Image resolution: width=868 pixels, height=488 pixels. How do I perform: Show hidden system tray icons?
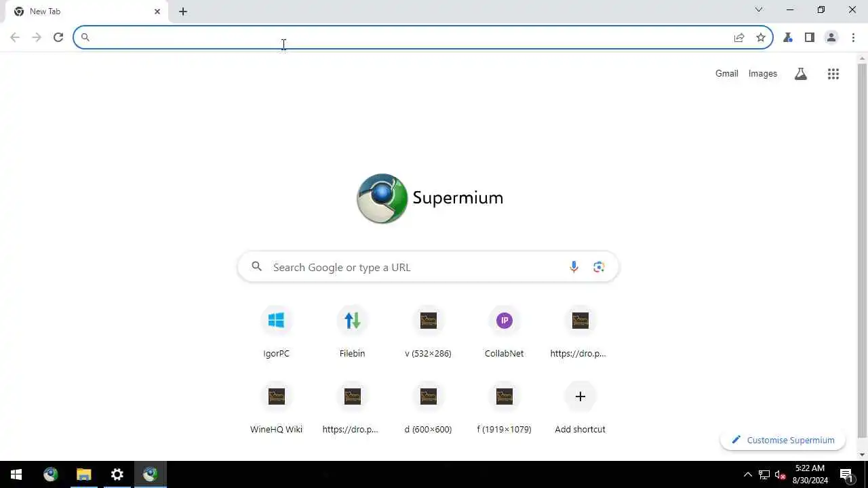747,474
